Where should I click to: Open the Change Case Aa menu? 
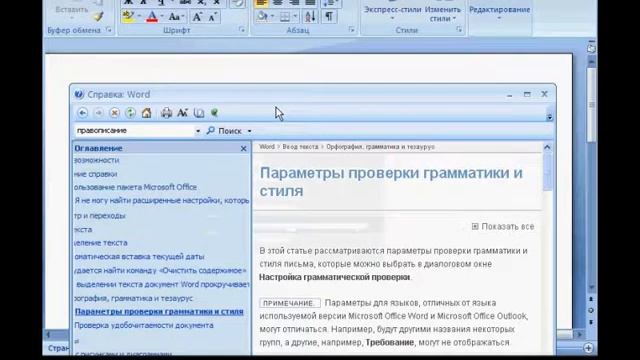[x=176, y=17]
